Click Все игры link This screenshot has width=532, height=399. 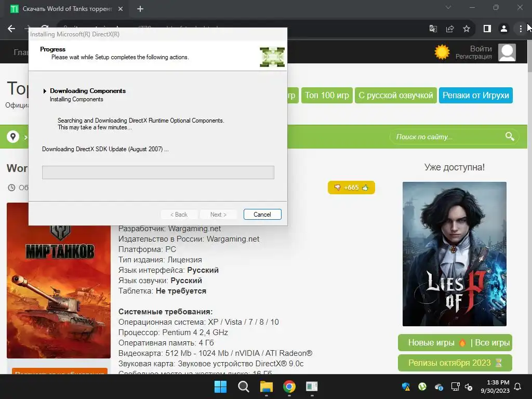493,343
